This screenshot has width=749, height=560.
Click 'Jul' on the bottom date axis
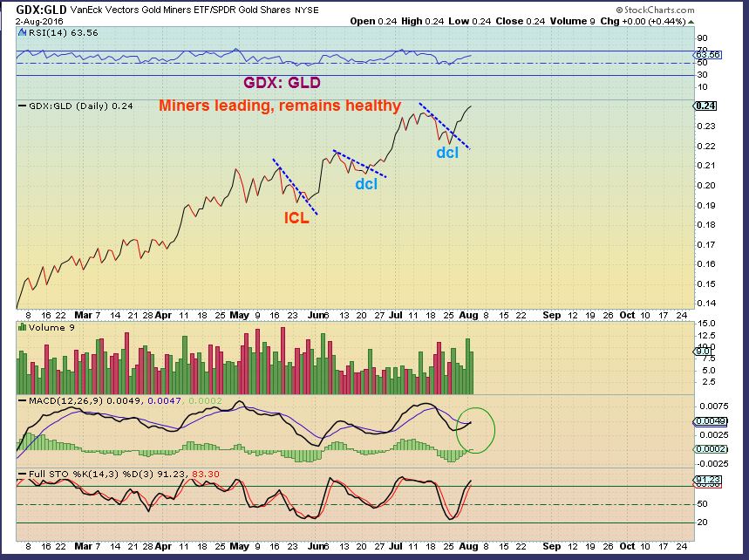click(x=396, y=546)
